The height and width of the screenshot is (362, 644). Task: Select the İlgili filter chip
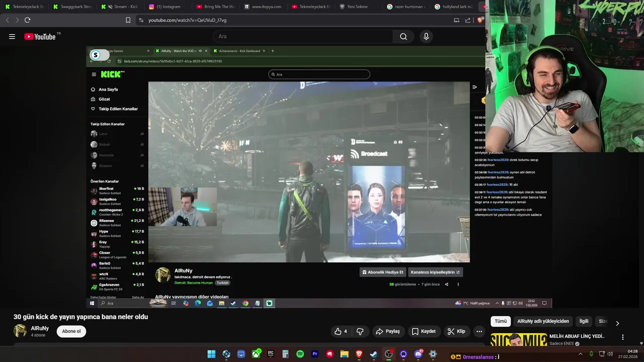pyautogui.click(x=584, y=321)
